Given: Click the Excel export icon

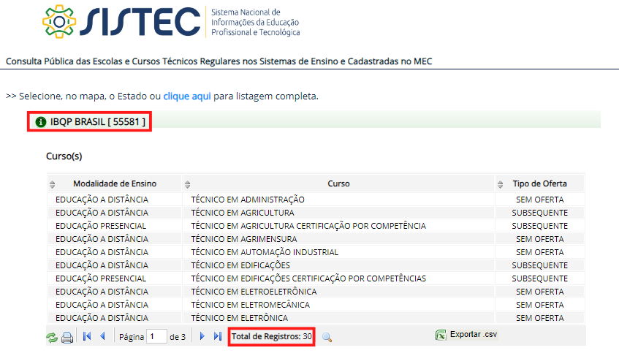Looking at the screenshot, I should click(441, 335).
